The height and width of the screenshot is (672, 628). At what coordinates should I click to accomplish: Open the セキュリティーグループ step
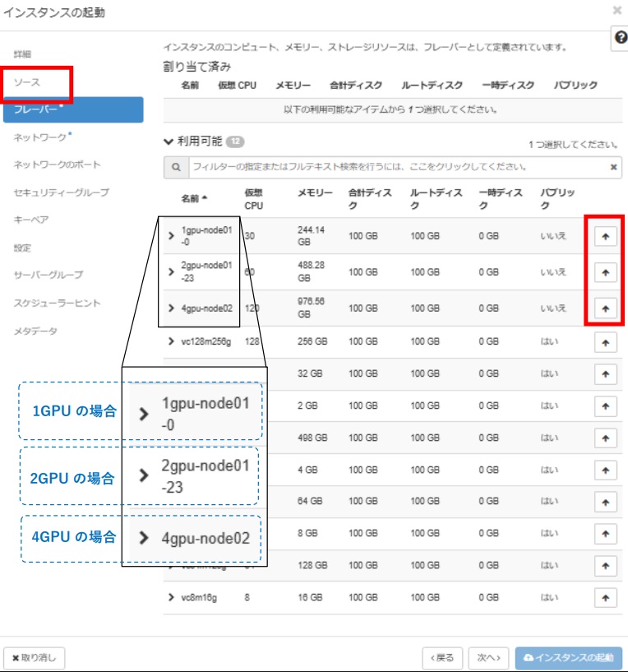[x=62, y=192]
